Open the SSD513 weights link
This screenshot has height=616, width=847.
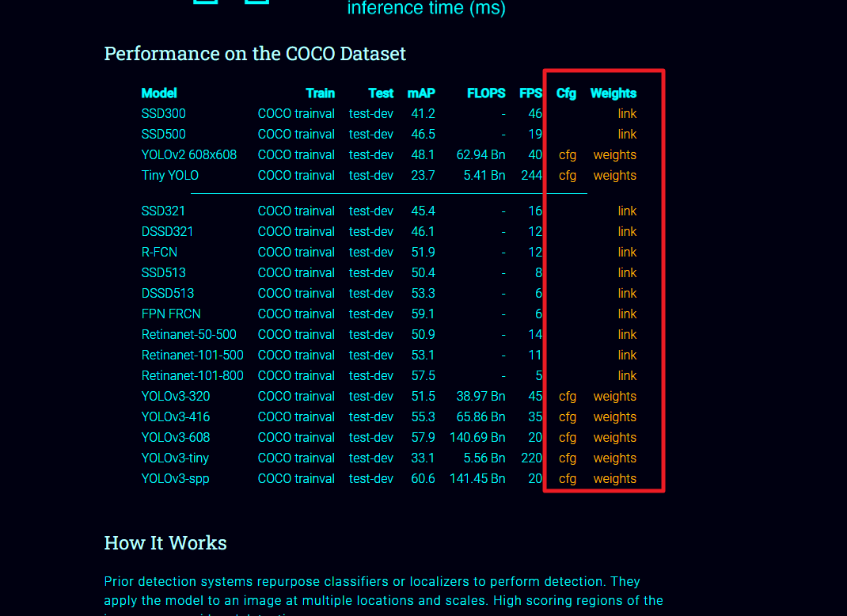click(x=627, y=273)
